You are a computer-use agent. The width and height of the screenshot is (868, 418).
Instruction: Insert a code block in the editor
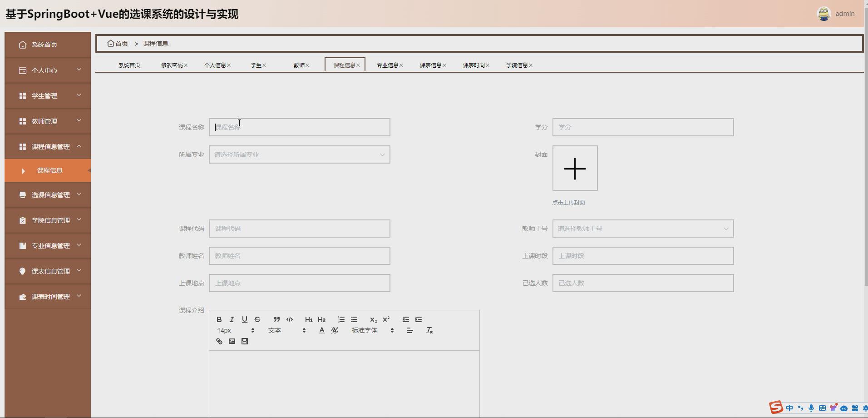pyautogui.click(x=290, y=319)
